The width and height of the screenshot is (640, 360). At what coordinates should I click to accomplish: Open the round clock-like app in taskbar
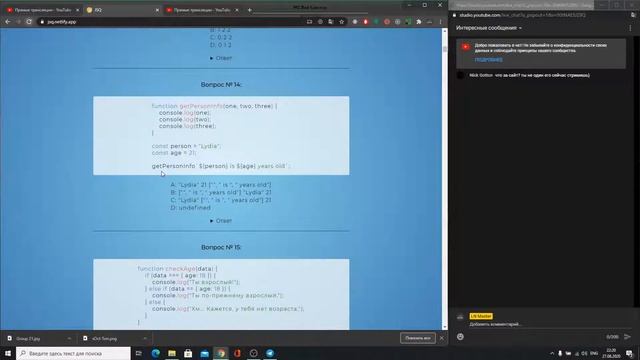(253, 353)
